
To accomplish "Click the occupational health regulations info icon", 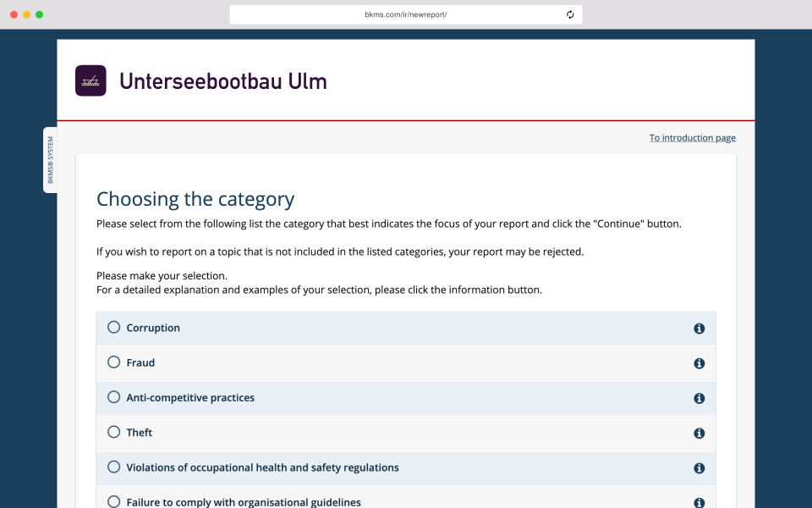I will click(x=699, y=467).
